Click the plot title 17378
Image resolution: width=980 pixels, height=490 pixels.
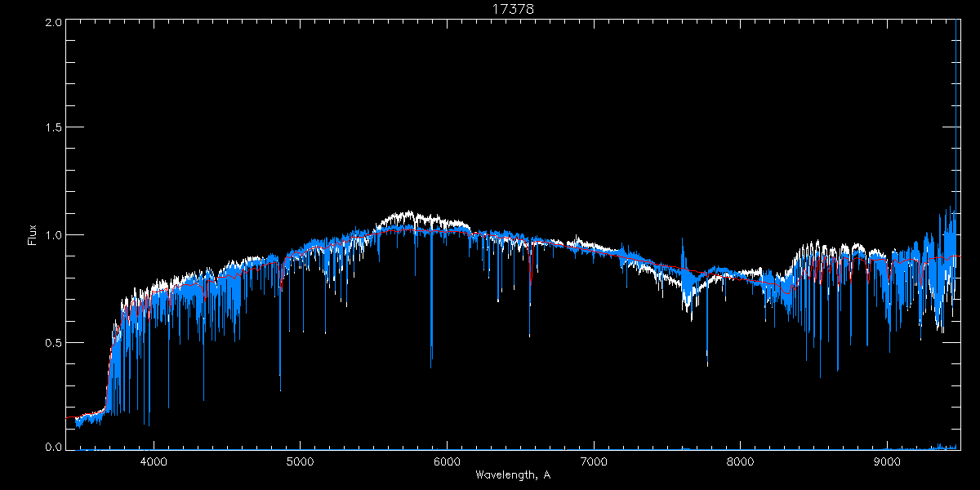(x=513, y=9)
